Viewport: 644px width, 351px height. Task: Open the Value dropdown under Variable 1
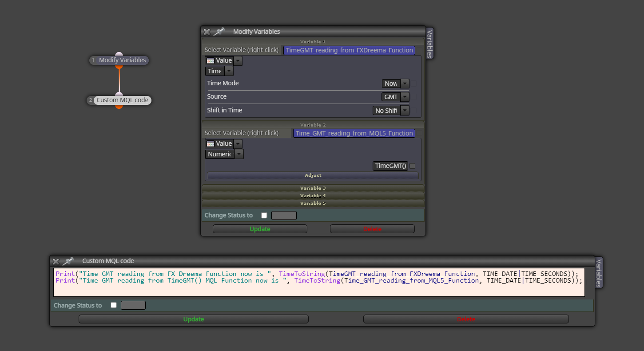coord(238,60)
